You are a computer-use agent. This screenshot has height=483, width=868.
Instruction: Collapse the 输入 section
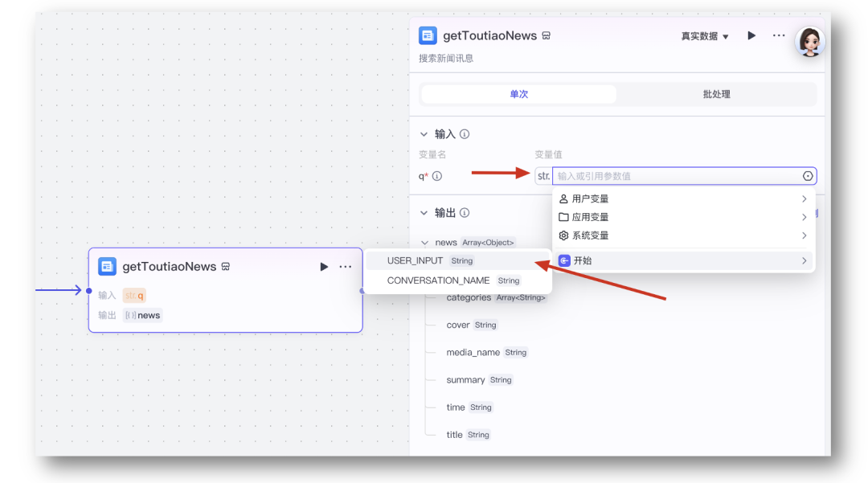pyautogui.click(x=424, y=134)
